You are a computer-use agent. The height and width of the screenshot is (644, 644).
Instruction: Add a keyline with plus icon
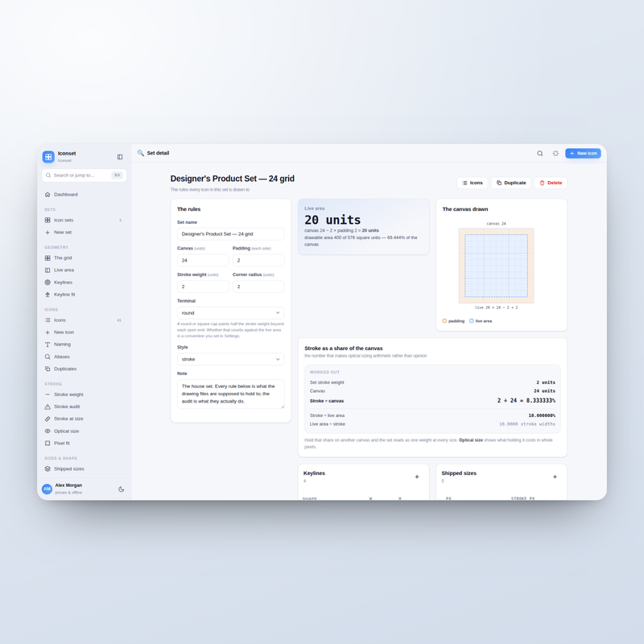pyautogui.click(x=417, y=477)
